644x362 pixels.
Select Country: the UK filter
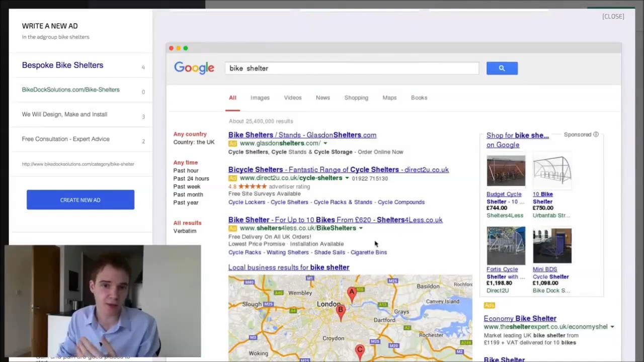point(194,142)
